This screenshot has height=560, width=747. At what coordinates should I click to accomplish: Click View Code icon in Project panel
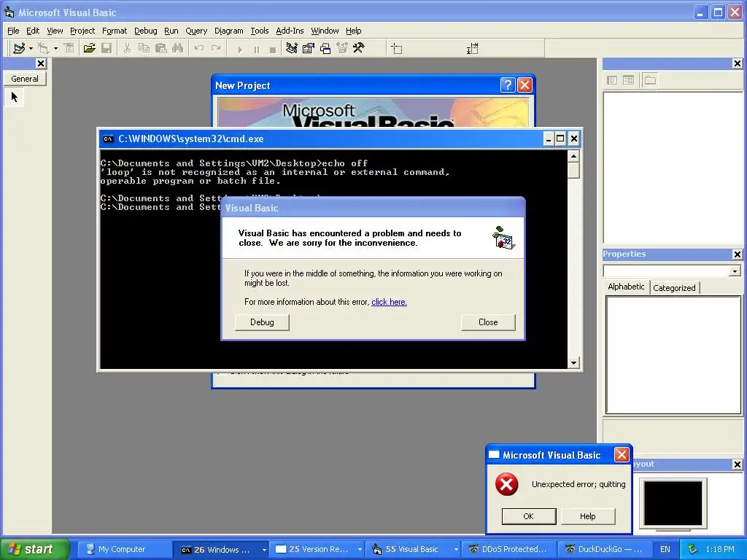tap(612, 80)
